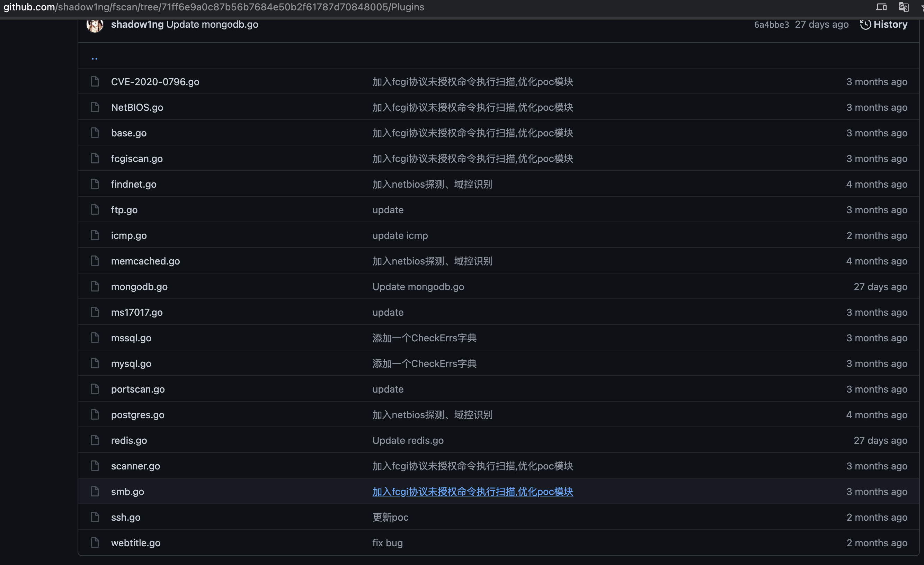Click the file icon next to NetBIOS.go
The width and height of the screenshot is (924, 565).
pos(95,107)
